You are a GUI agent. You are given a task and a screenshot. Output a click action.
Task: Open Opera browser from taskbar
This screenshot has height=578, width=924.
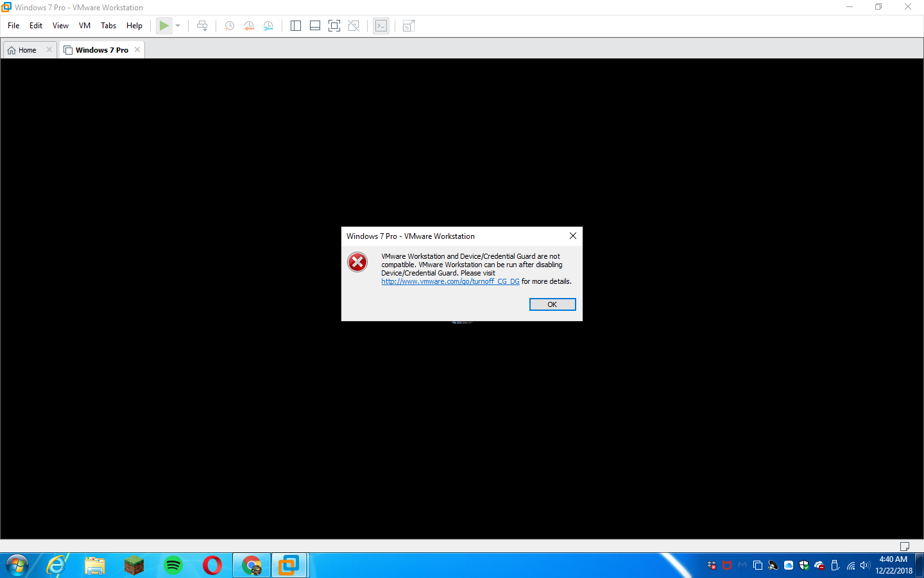212,565
